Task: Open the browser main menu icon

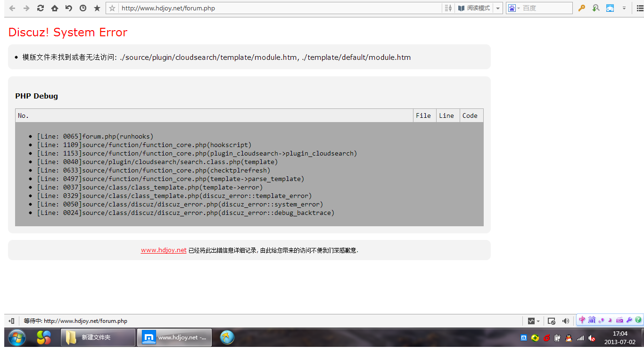Action: pos(639,8)
